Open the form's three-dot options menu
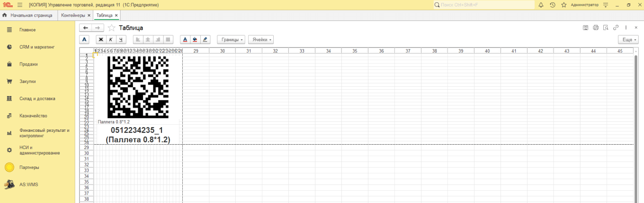Screen dimensions: 644x203 click(x=626, y=28)
